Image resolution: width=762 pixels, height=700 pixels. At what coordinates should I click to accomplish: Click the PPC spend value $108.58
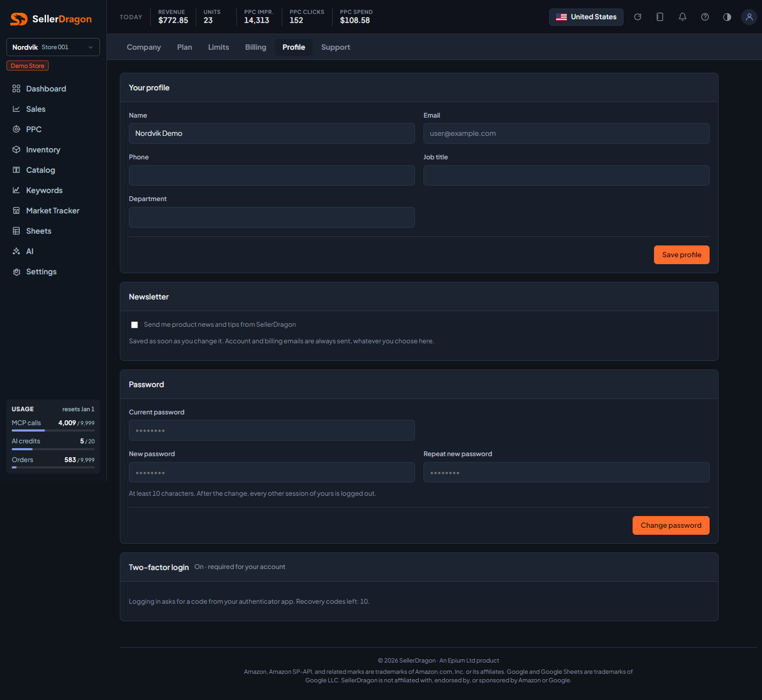point(355,20)
